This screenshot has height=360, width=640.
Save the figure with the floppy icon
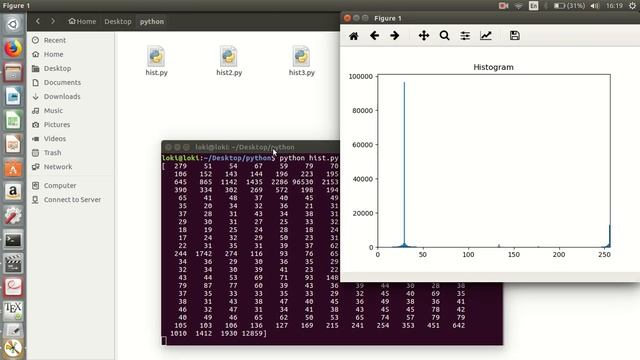[515, 36]
